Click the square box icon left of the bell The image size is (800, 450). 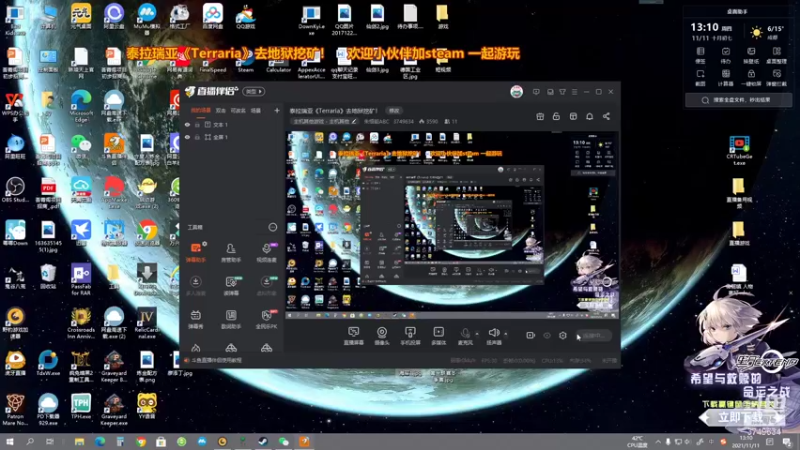coord(573,116)
